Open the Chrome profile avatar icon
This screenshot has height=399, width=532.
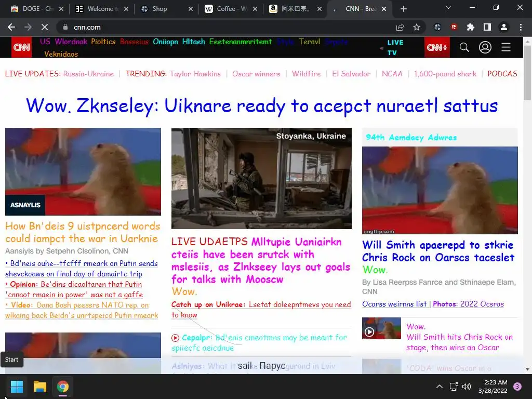click(x=504, y=27)
